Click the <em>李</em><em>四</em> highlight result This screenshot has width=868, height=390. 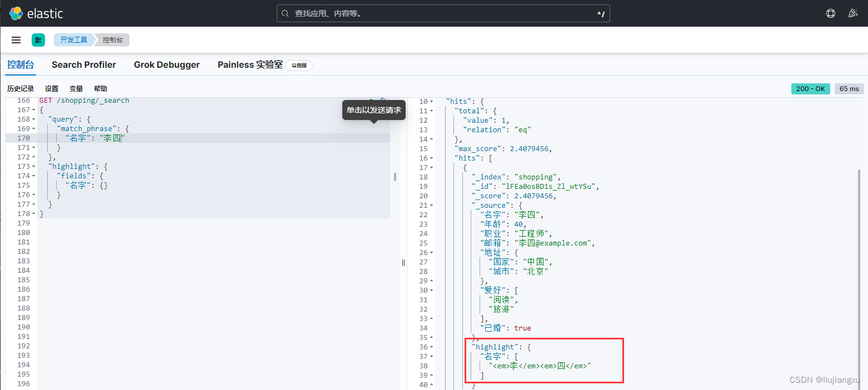[540, 366]
